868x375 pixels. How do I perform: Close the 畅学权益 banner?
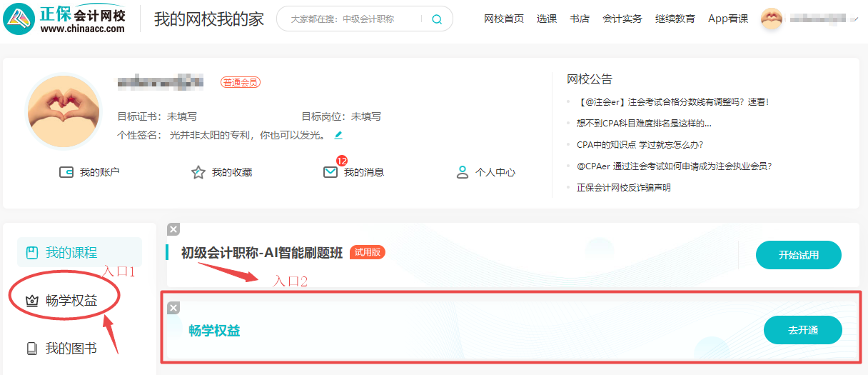pyautogui.click(x=173, y=308)
